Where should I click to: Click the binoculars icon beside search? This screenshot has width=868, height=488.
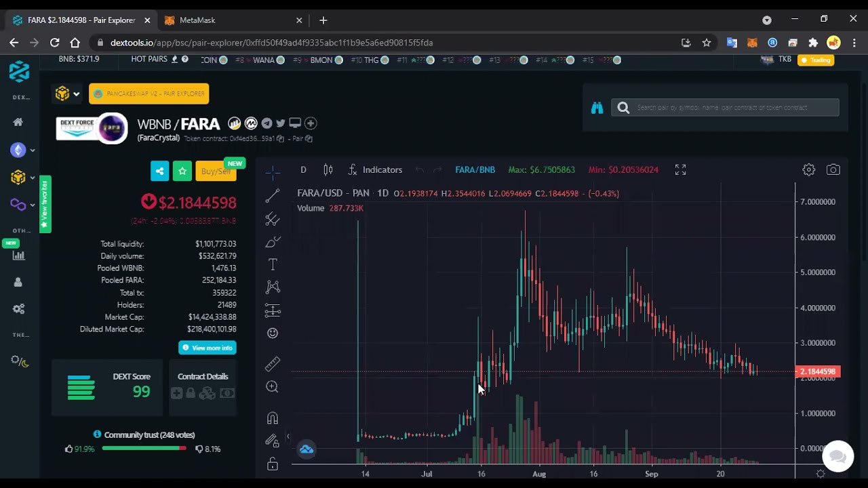click(x=597, y=108)
